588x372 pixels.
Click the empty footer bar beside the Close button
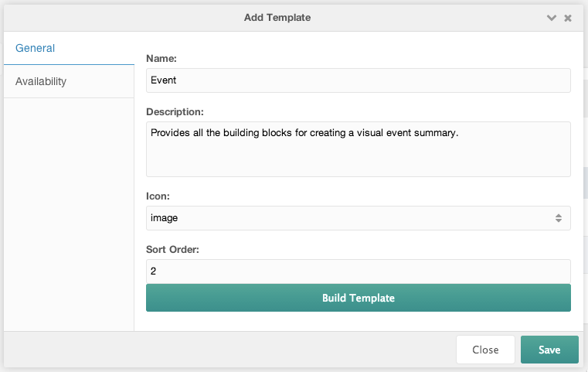pyautogui.click(x=229, y=350)
